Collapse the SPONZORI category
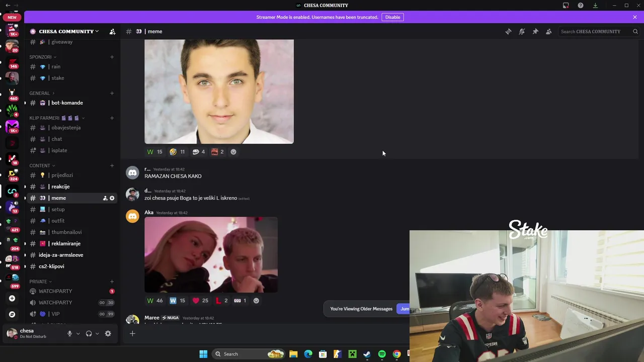This screenshot has height=362, width=644. [x=43, y=57]
